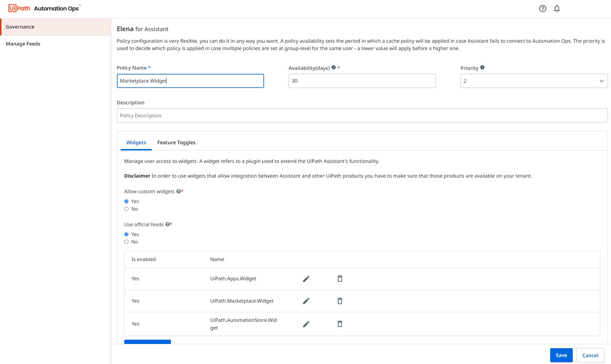Viewport: 611px width, 364px height.
Task: Switch to the Feature Toggles tab
Action: click(x=176, y=142)
